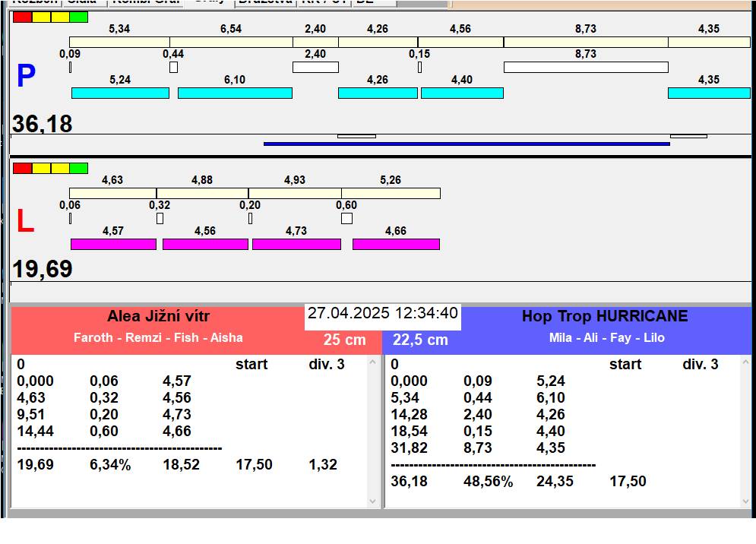Click the 22,5 cm jump height
This screenshot has width=756, height=544.
[x=420, y=340]
